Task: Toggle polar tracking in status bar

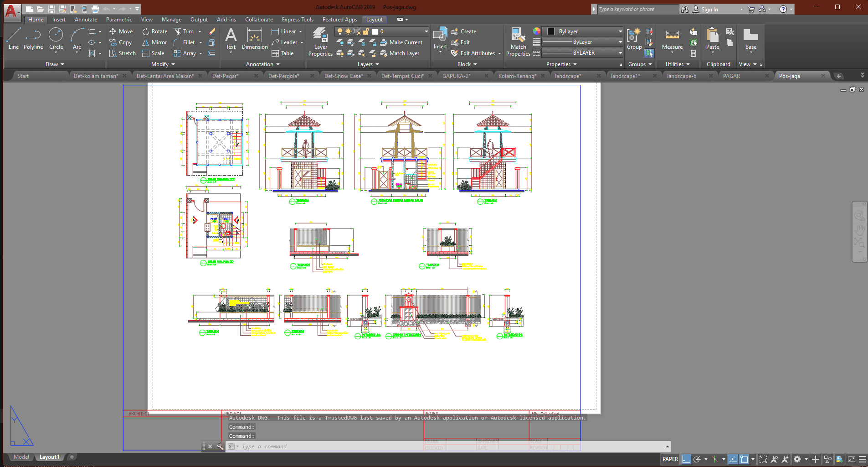Action: pyautogui.click(x=697, y=459)
